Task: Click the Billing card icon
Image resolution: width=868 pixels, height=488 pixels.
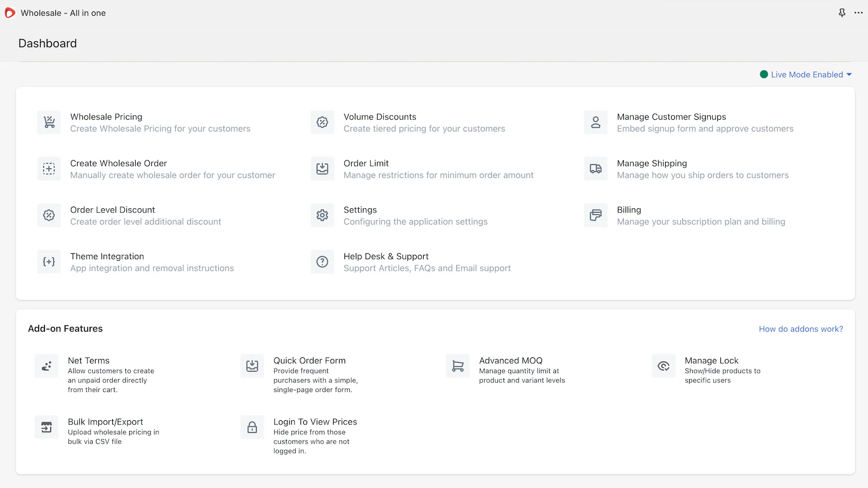Action: [x=596, y=215]
